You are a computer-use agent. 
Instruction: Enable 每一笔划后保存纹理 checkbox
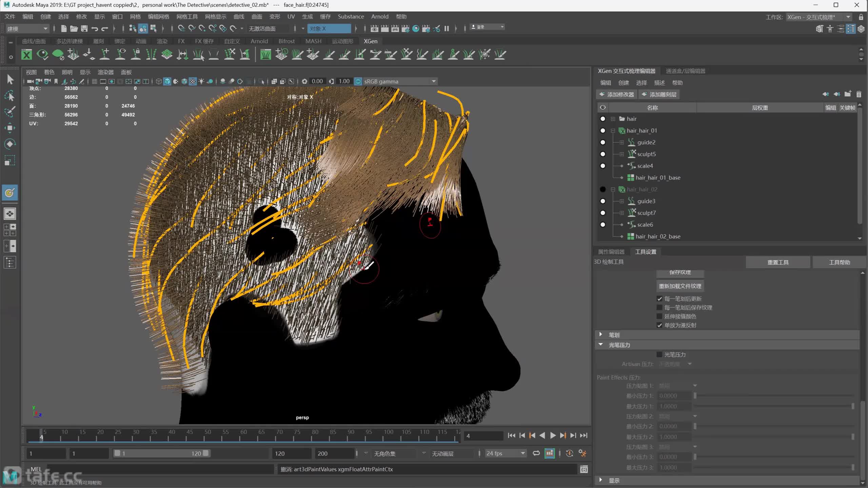[x=659, y=307]
